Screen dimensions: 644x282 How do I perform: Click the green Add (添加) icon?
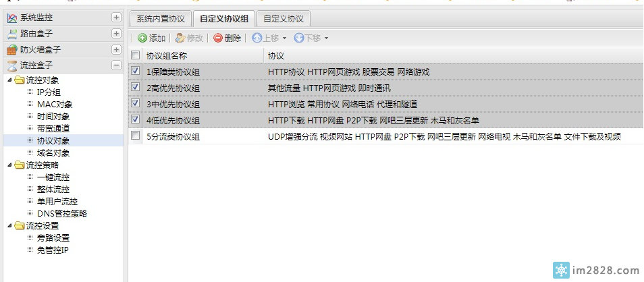[142, 38]
